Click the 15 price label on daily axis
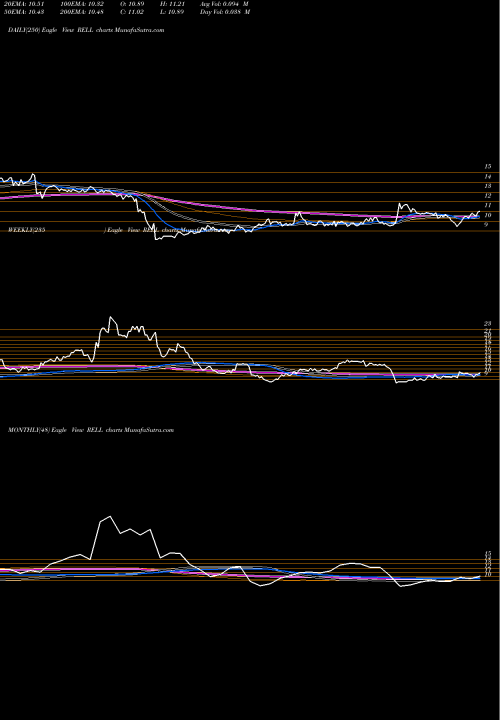The width and height of the screenshot is (500, 720). (488, 167)
